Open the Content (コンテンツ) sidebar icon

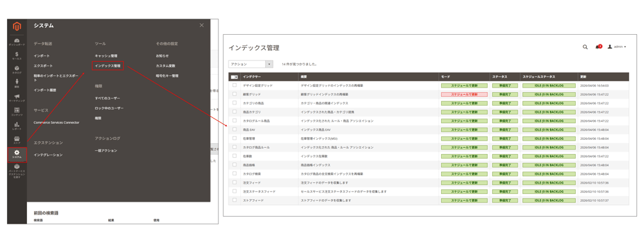[x=17, y=112]
